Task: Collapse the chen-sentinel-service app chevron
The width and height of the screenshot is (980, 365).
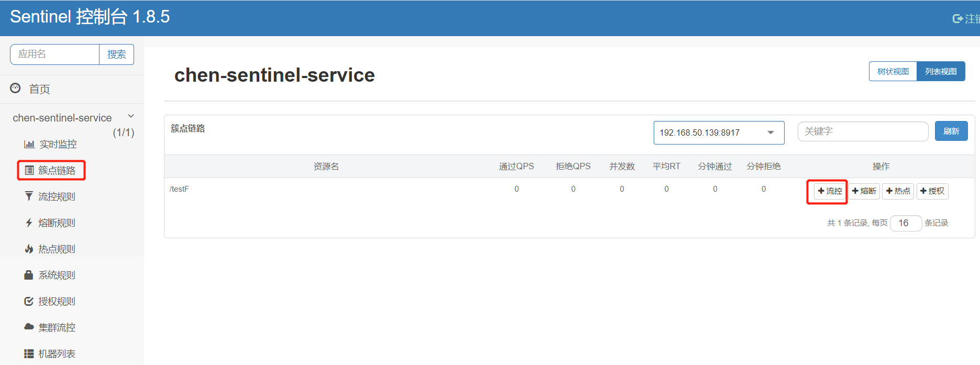Action: tap(131, 116)
